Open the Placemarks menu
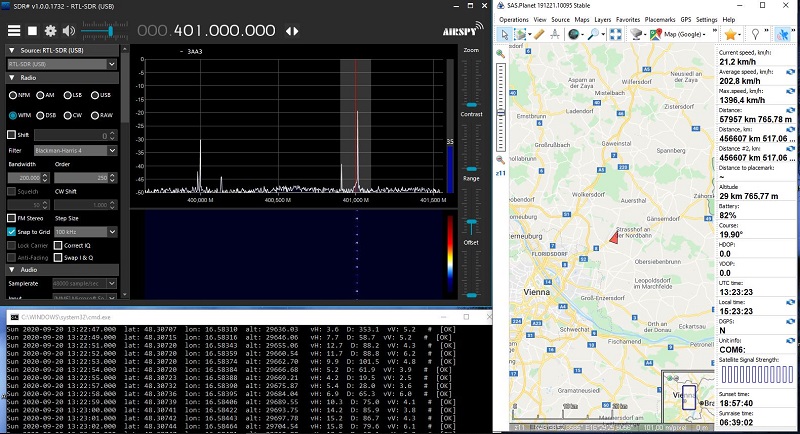The height and width of the screenshot is (434, 800). (x=660, y=19)
